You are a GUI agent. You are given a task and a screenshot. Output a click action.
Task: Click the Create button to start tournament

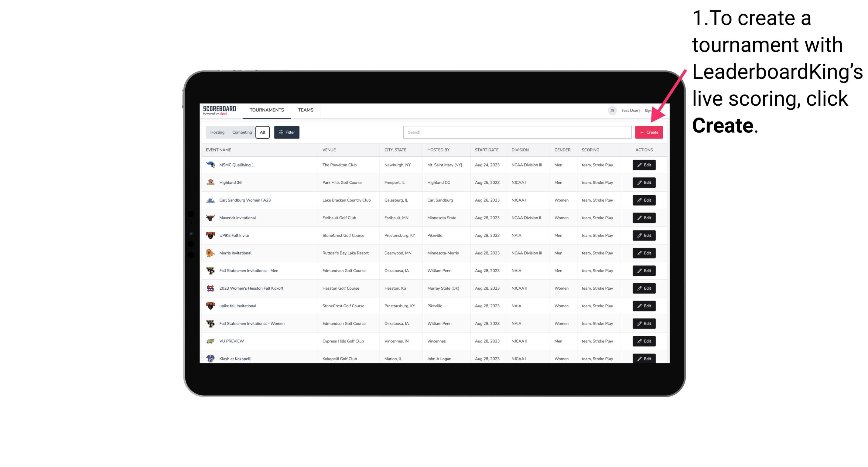[649, 132]
